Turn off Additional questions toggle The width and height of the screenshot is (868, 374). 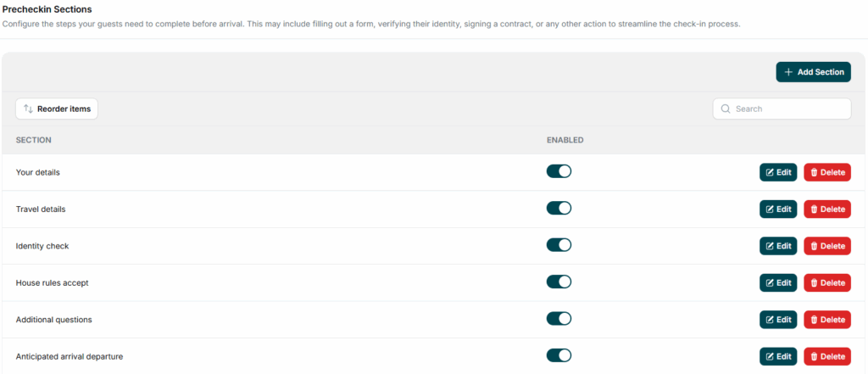(559, 319)
